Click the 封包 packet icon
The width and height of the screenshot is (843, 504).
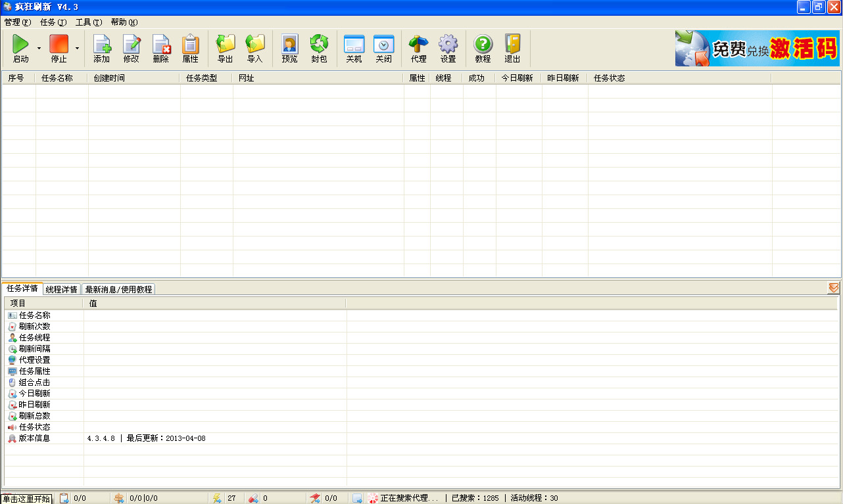click(319, 45)
